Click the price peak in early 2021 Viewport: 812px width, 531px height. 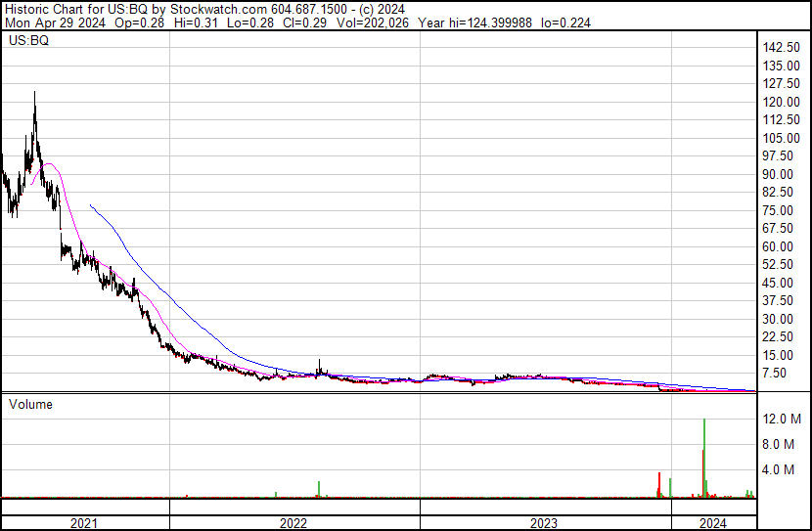click(x=35, y=94)
